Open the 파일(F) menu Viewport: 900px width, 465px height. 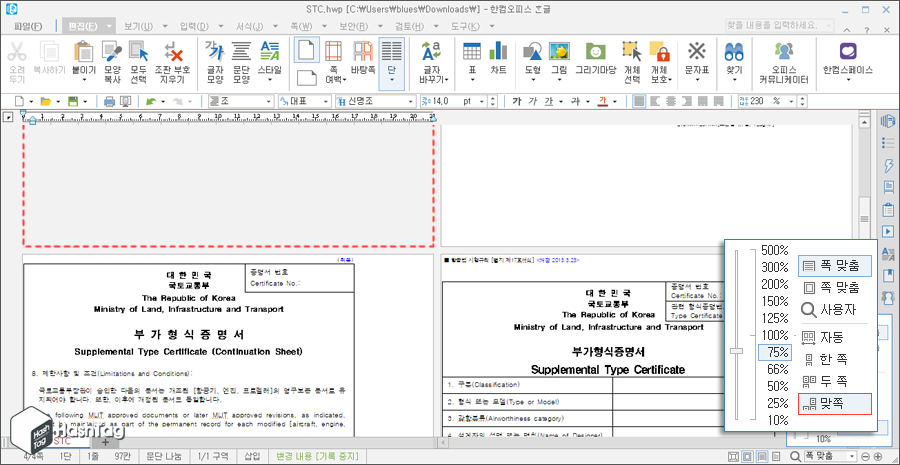click(x=28, y=26)
